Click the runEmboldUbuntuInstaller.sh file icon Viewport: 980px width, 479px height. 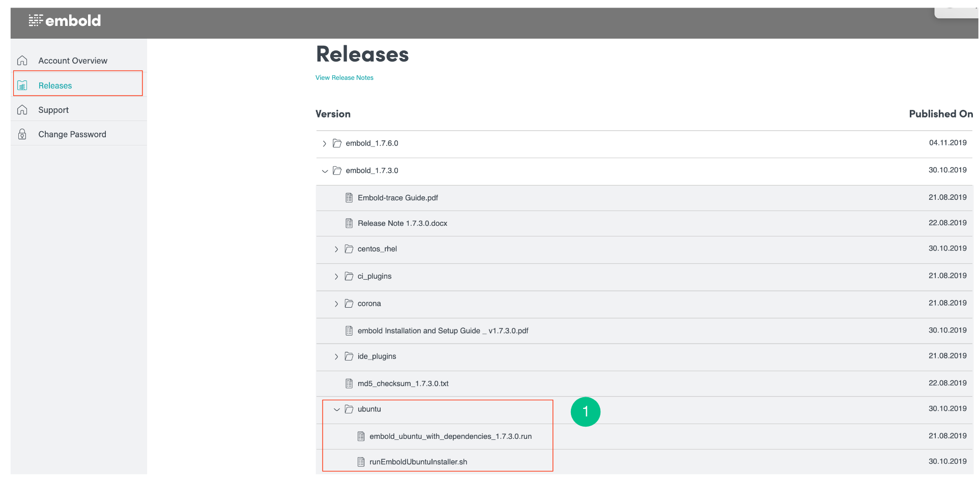point(361,462)
